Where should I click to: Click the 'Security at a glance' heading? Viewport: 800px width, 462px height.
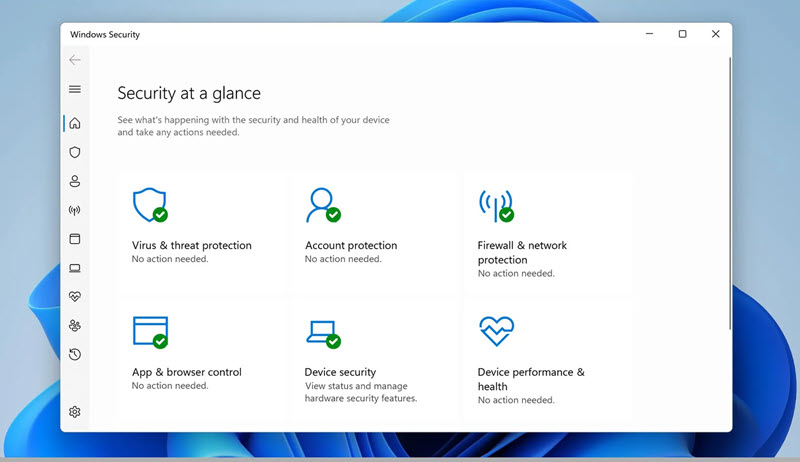coord(189,93)
